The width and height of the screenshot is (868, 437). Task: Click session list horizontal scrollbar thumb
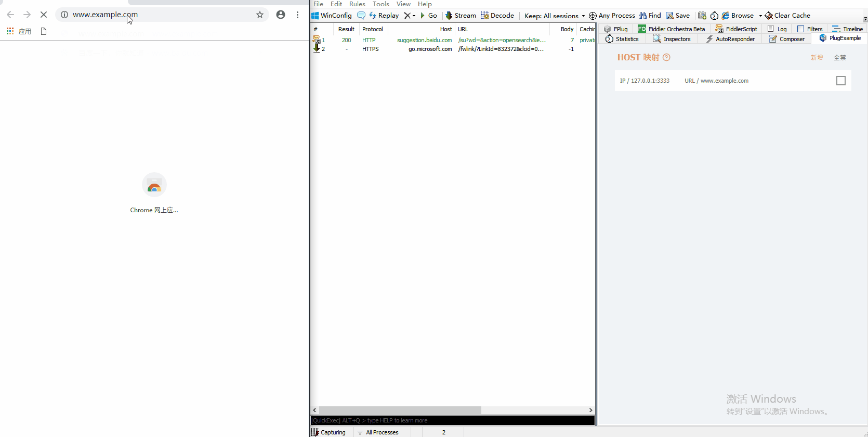tap(400, 410)
